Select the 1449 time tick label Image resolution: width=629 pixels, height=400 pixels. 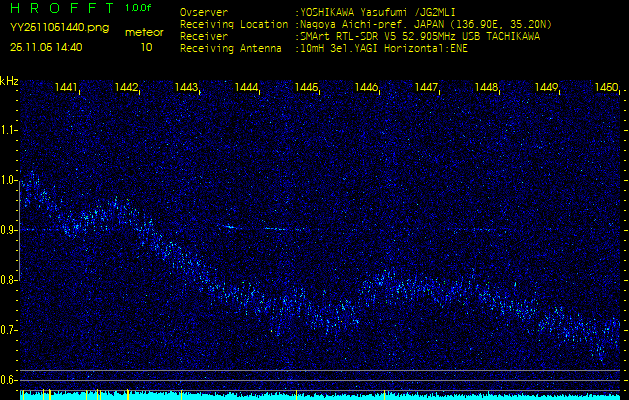546,88
